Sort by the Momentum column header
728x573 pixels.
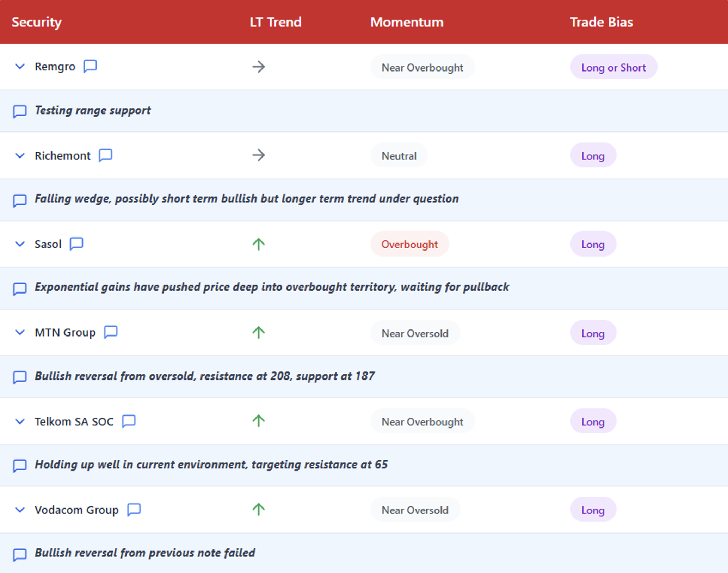click(407, 22)
